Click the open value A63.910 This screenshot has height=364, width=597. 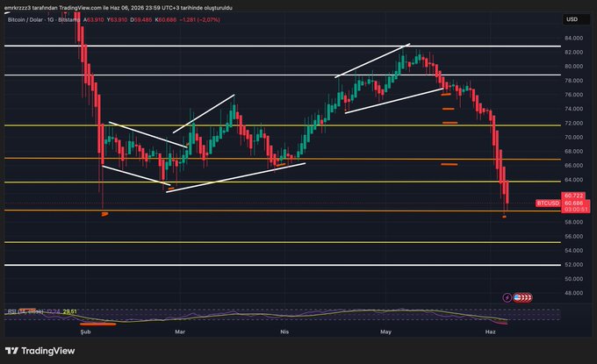[94, 20]
